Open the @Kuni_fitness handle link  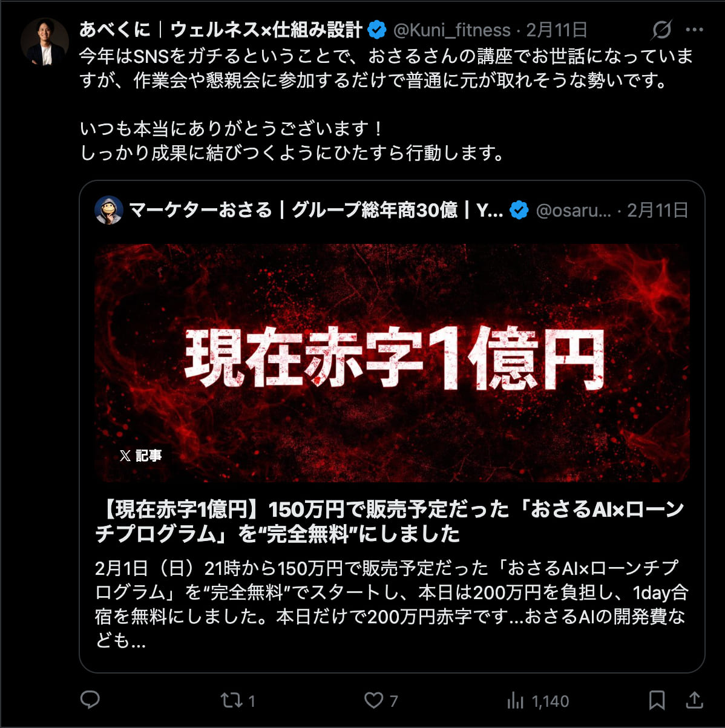[452, 30]
